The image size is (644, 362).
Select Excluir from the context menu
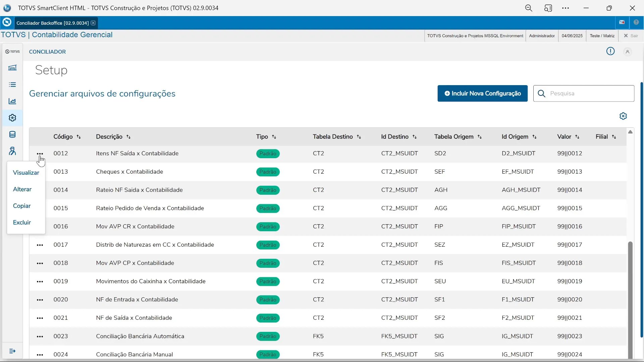coord(22,222)
